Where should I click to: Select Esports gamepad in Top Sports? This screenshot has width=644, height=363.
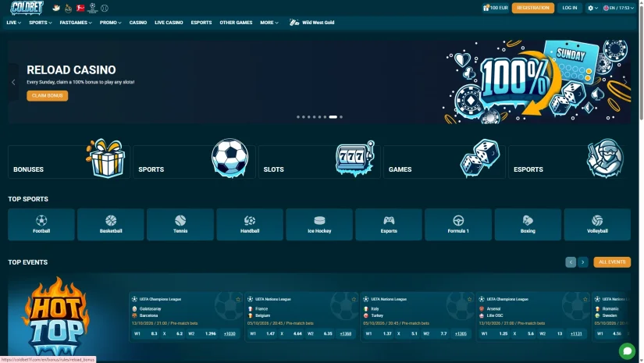coord(389,224)
